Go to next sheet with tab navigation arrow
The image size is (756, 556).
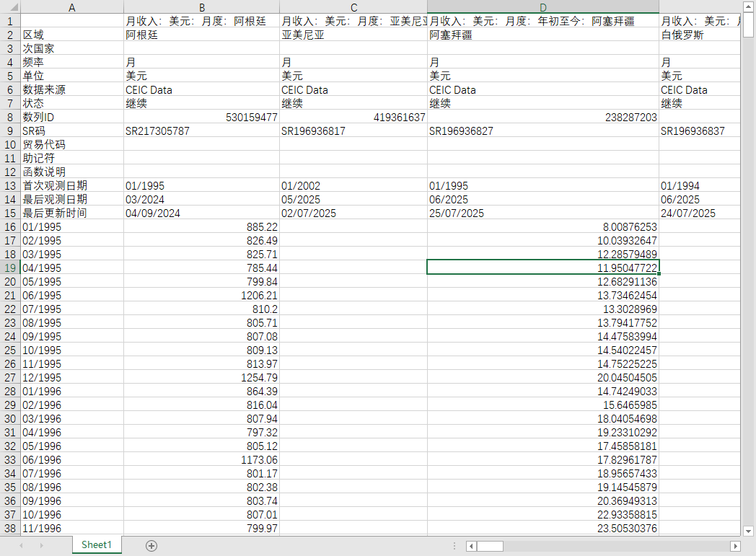pyautogui.click(x=41, y=545)
